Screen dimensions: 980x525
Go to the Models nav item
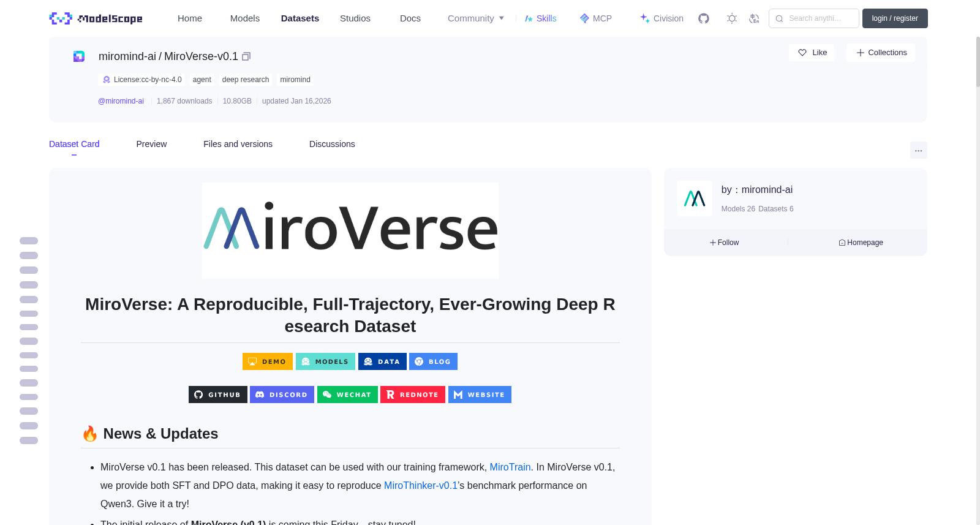coord(245,18)
